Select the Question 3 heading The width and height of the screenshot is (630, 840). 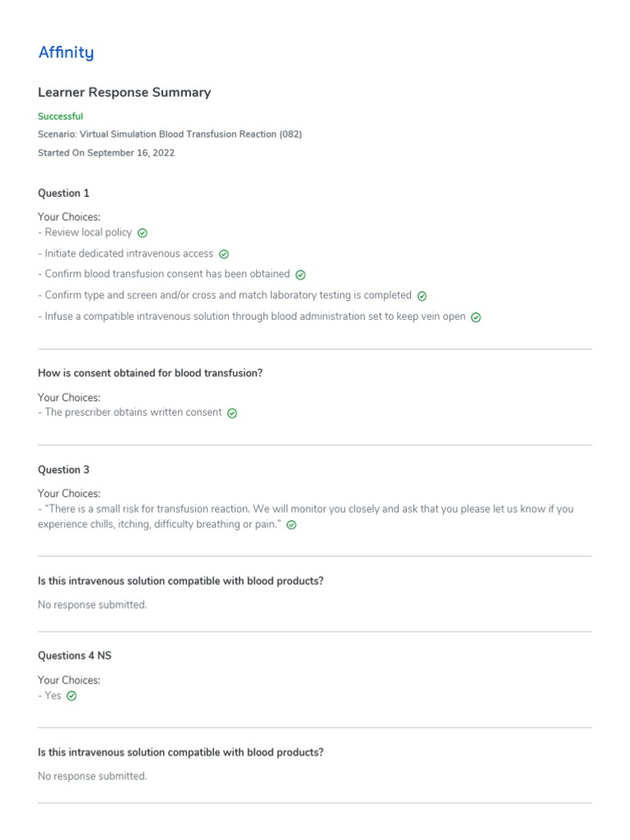tap(63, 470)
